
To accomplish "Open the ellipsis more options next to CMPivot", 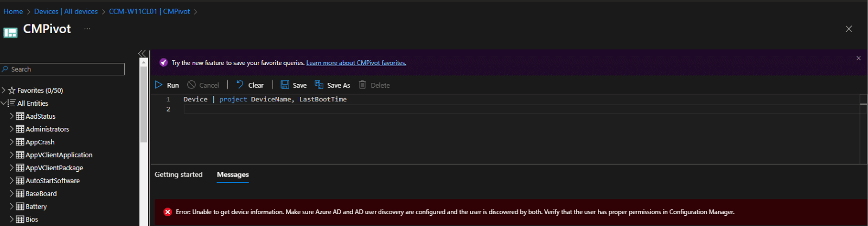I will click(87, 29).
